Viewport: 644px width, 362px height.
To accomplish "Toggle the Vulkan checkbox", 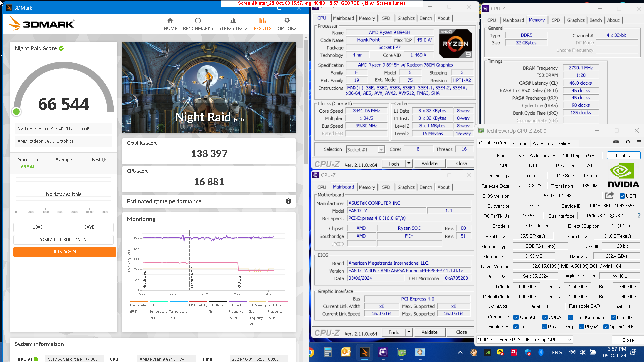I will click(x=516, y=327).
